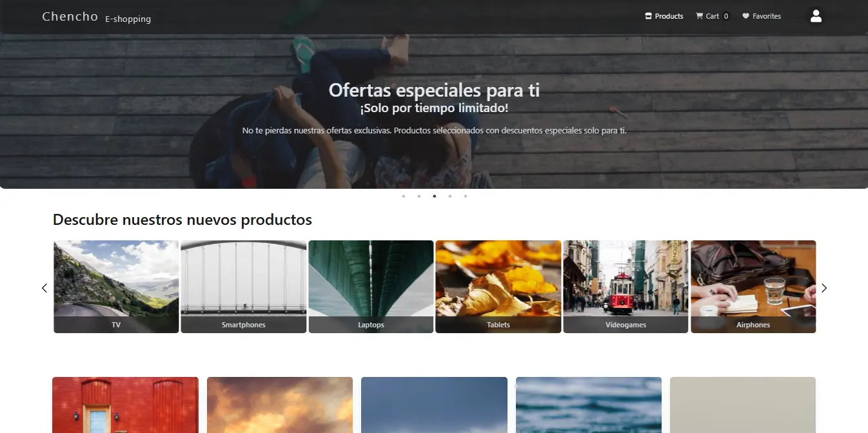Open the Products menu item

pos(664,16)
